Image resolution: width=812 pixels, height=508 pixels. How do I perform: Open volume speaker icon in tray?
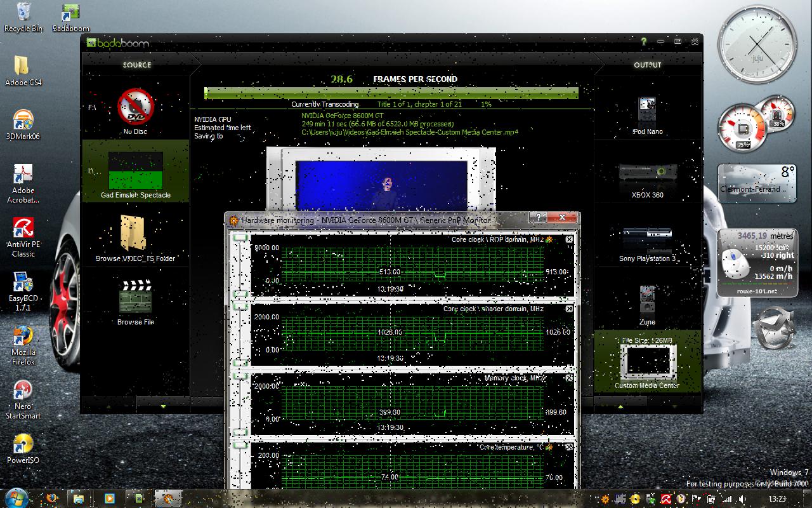743,500
